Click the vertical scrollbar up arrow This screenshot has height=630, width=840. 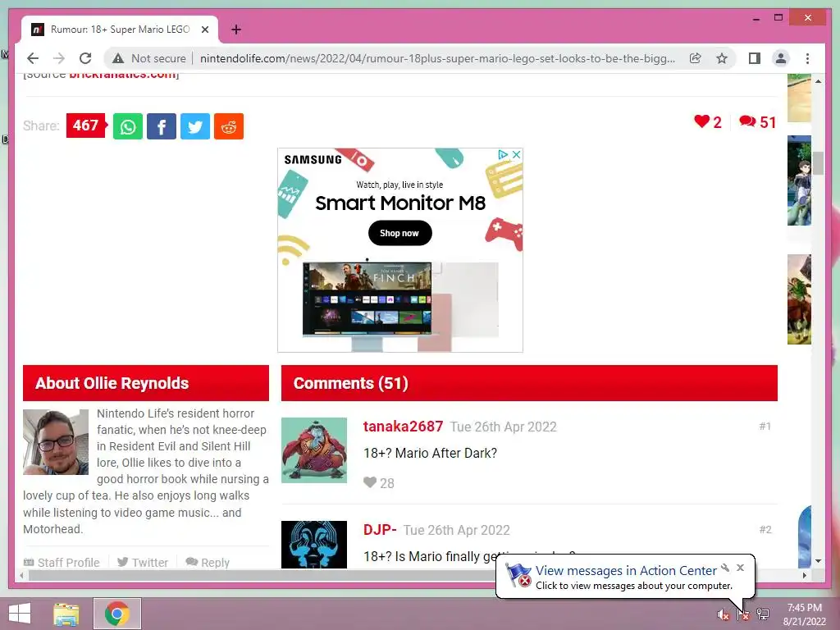(x=818, y=81)
